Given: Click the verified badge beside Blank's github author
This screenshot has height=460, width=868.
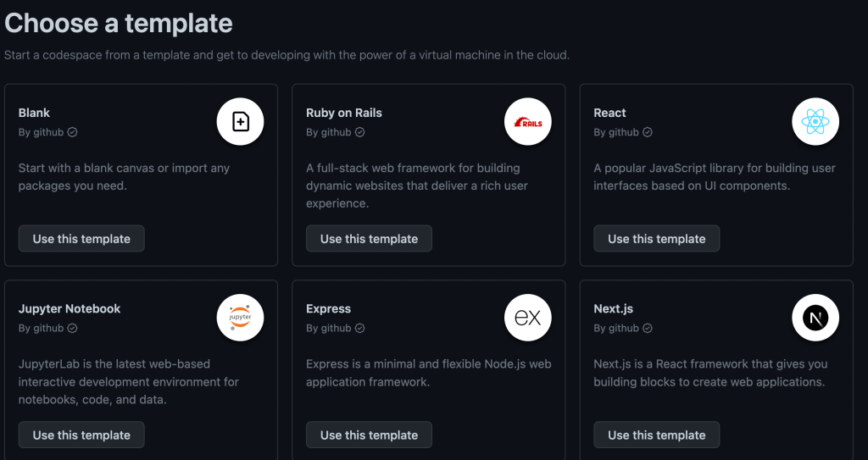Looking at the screenshot, I should (72, 132).
